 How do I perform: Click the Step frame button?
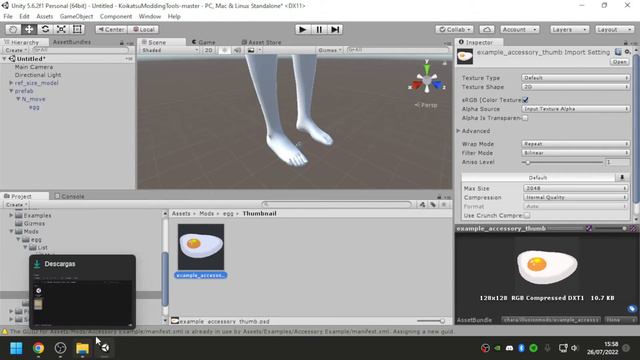(335, 29)
